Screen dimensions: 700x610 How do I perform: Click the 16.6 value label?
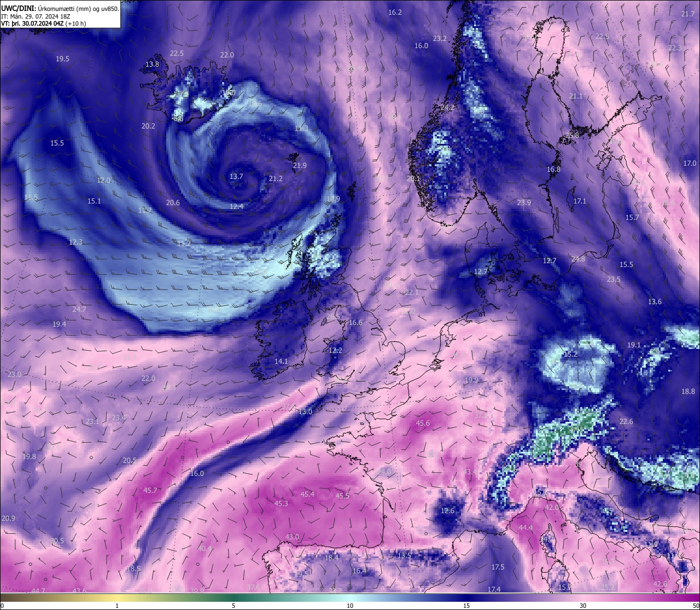pos(355,322)
